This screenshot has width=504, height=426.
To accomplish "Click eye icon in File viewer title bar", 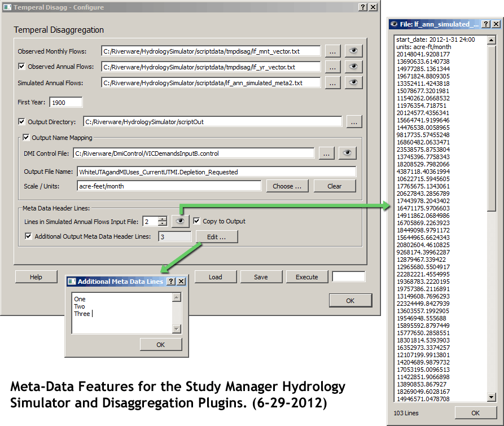I will (x=394, y=24).
